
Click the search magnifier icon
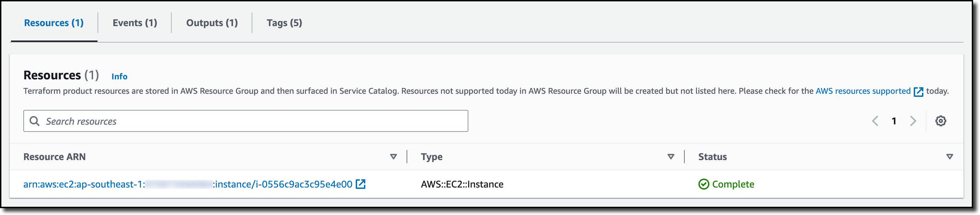(x=35, y=121)
